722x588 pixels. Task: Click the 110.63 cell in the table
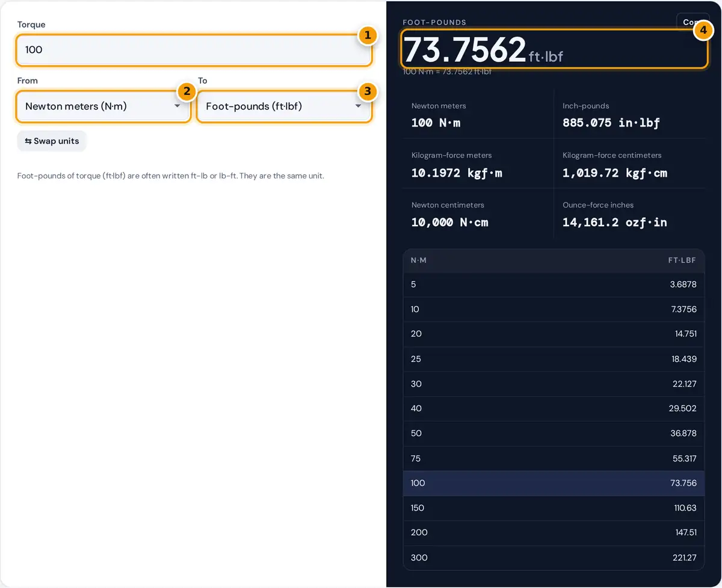point(685,508)
